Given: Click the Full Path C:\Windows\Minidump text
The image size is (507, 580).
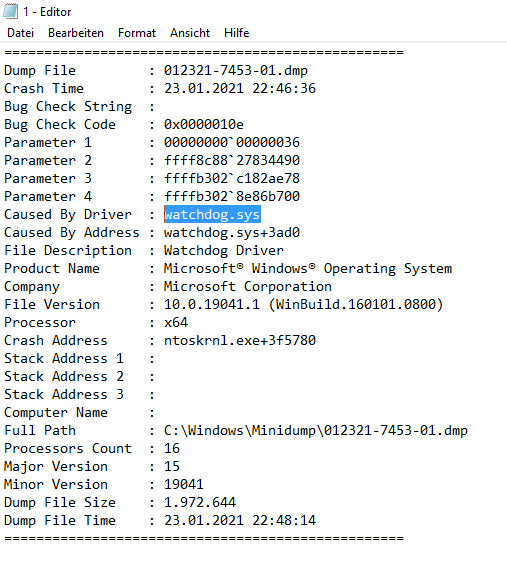Looking at the screenshot, I should coord(315,430).
